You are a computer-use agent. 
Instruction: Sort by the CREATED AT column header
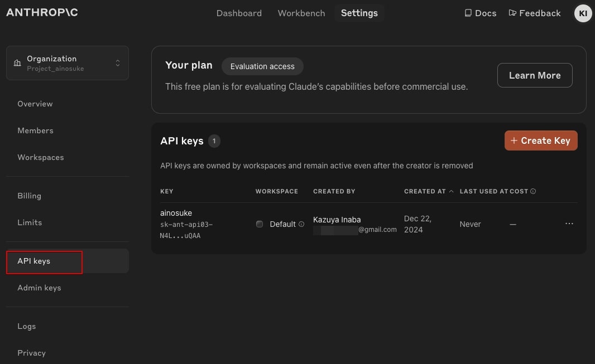pyautogui.click(x=425, y=191)
